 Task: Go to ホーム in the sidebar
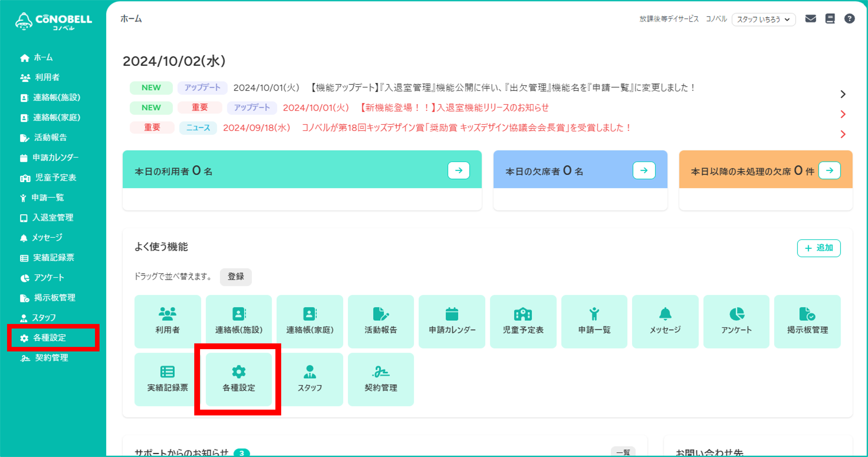click(36, 58)
